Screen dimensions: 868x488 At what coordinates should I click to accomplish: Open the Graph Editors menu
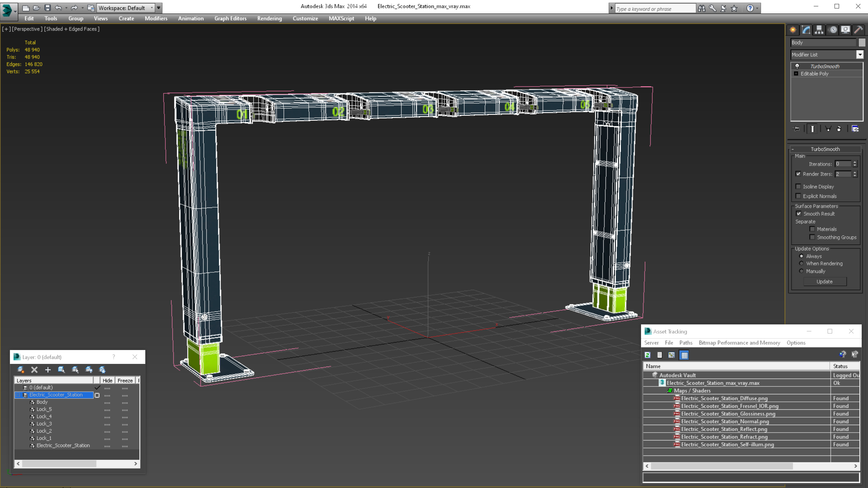coord(230,18)
